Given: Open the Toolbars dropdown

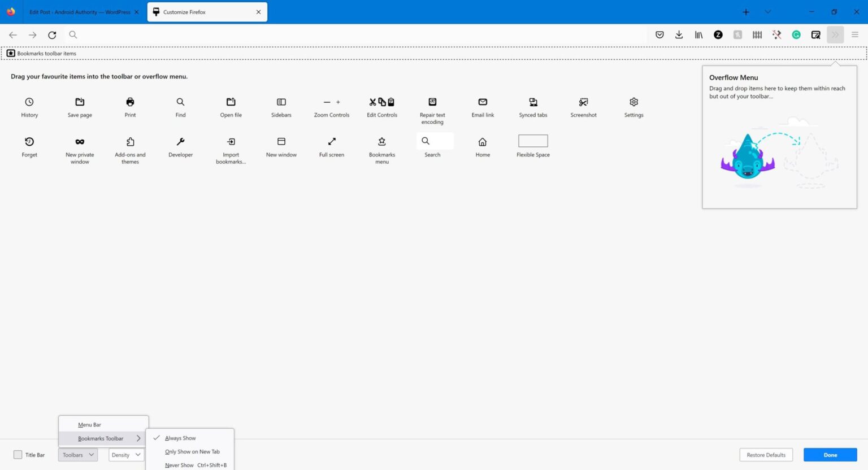Looking at the screenshot, I should (x=77, y=455).
